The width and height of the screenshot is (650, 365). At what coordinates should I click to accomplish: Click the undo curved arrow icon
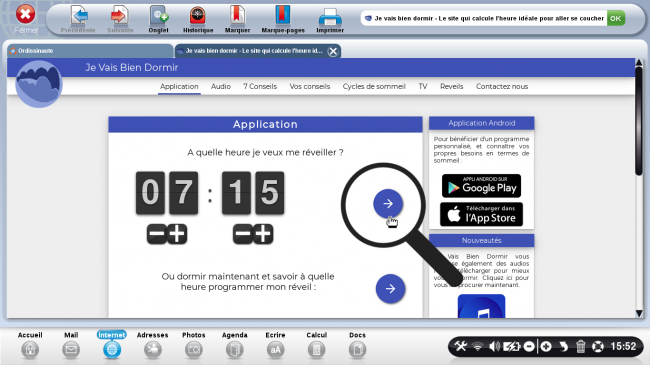point(563,346)
